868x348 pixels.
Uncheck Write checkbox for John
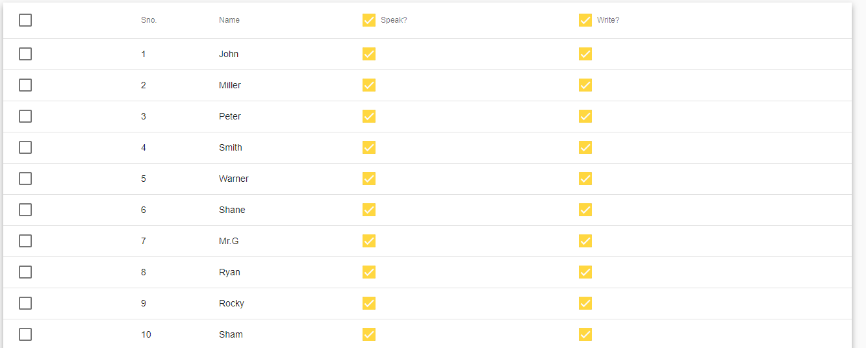pyautogui.click(x=585, y=54)
